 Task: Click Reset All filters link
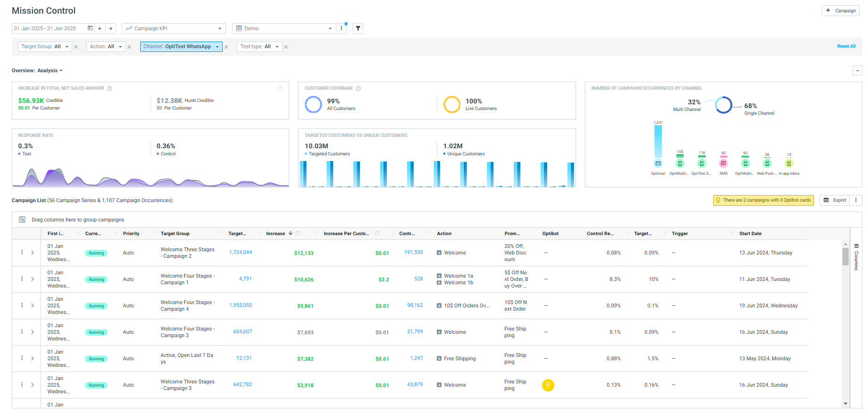point(846,46)
